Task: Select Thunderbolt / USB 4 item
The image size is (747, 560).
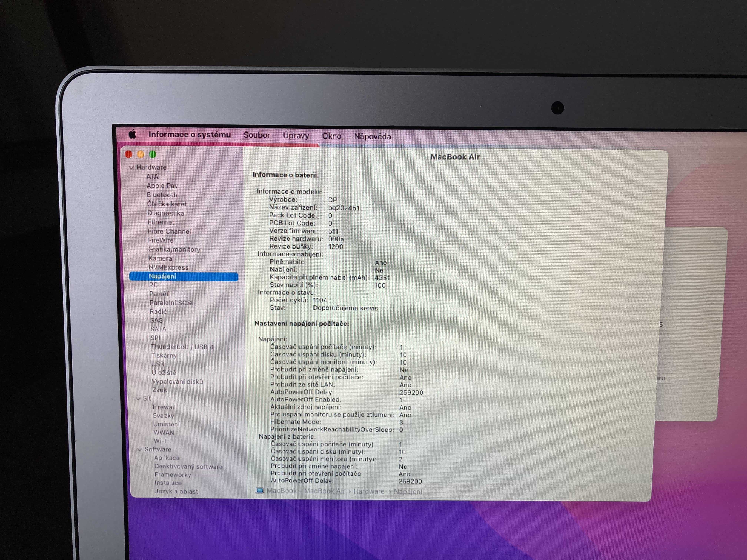Action: pos(182,347)
